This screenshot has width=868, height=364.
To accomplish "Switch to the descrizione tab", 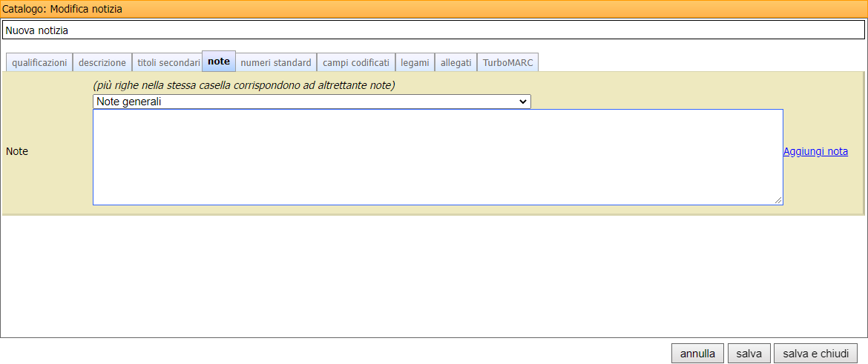I will (x=102, y=63).
